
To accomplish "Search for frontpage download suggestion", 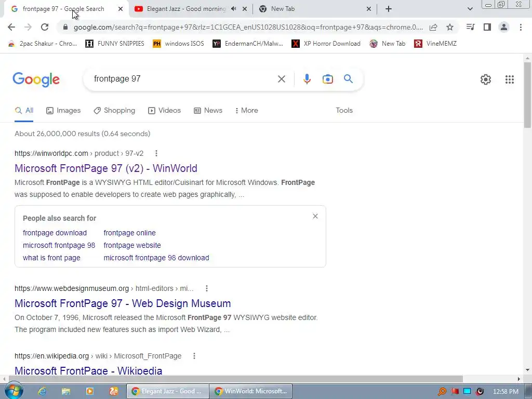I will pos(55,233).
